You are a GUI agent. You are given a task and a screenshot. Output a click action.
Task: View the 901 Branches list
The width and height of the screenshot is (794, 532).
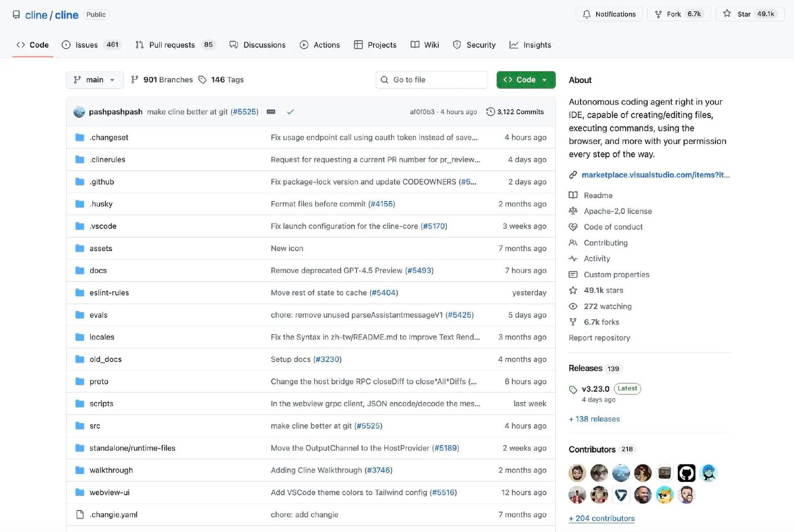coord(162,80)
